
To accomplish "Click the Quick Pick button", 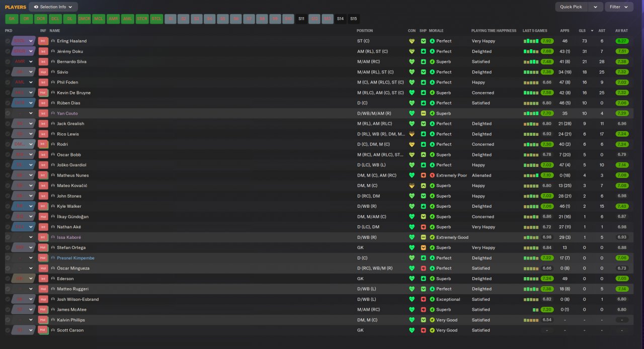I will (571, 7).
